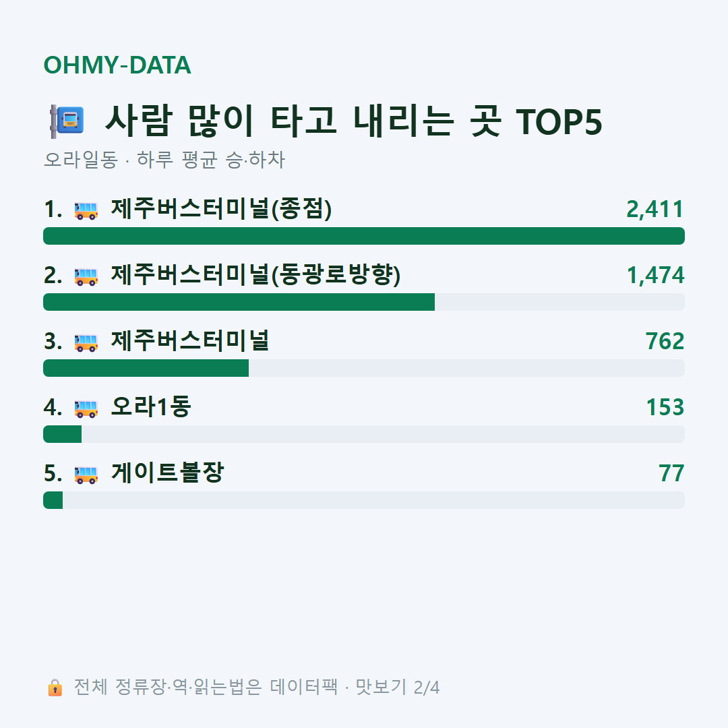Select the 게이트볼장 stop label
The height and width of the screenshot is (728, 728).
pos(167,473)
